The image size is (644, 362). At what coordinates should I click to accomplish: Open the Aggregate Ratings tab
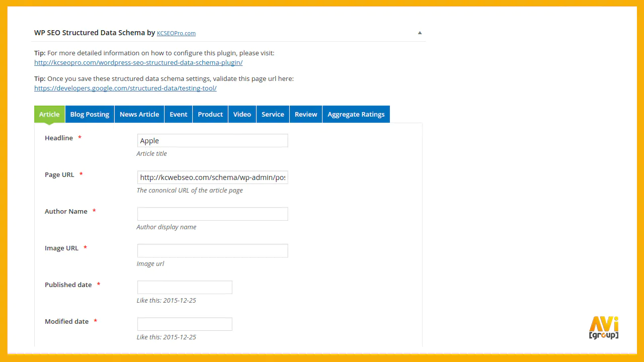pos(356,114)
